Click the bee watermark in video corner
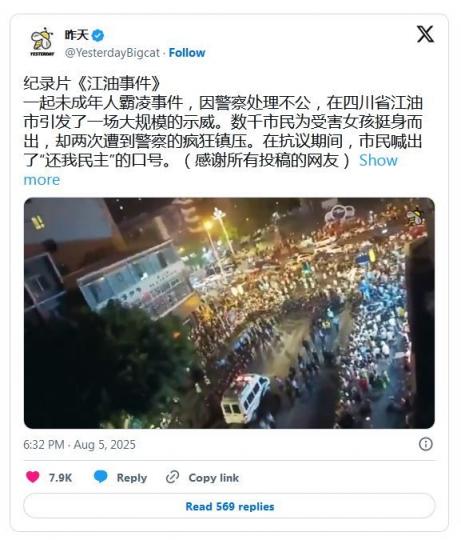Screen dimensions: 461x540 [x=416, y=216]
